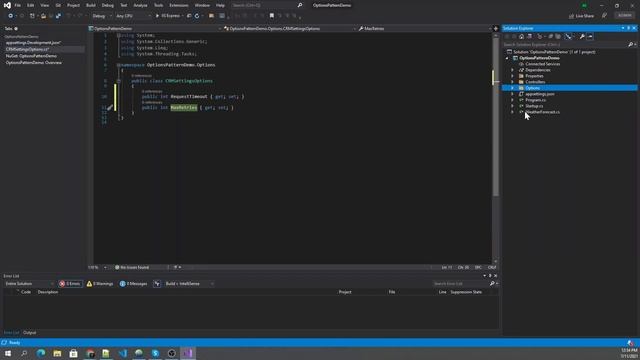Open the Entire Solution scope dropdown
Viewport: 640px width, 360px height.
click(29, 284)
